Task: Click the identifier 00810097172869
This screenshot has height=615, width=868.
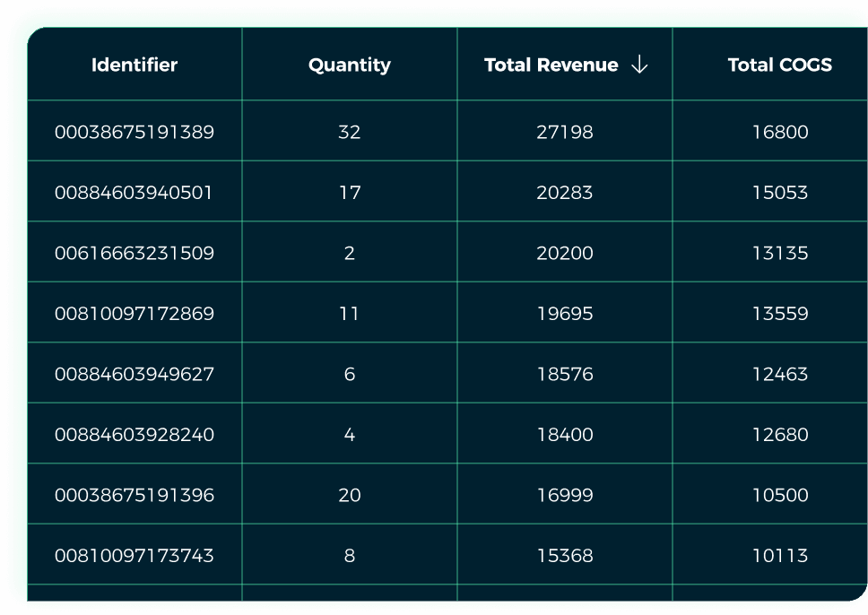Action: coord(133,312)
